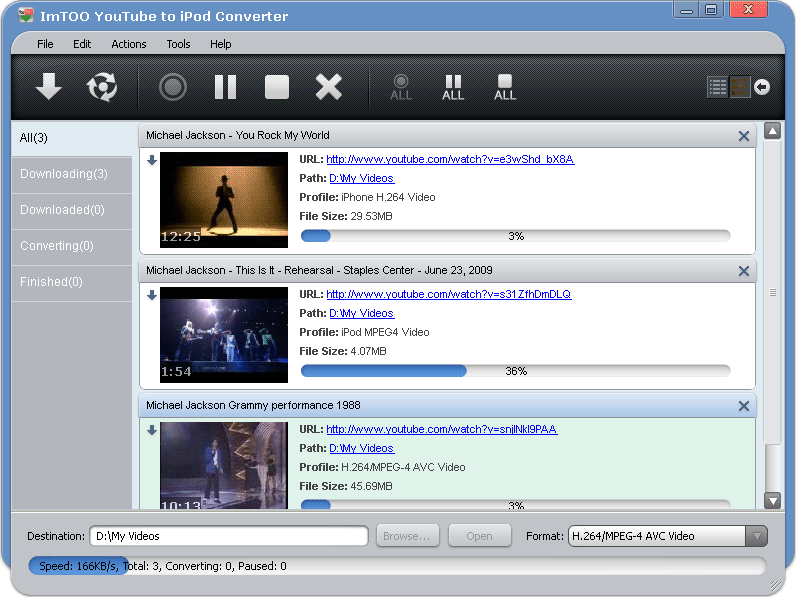This screenshot has height=597, width=796.
Task: Click the Stop ALL toolbar icon
Action: (505, 87)
